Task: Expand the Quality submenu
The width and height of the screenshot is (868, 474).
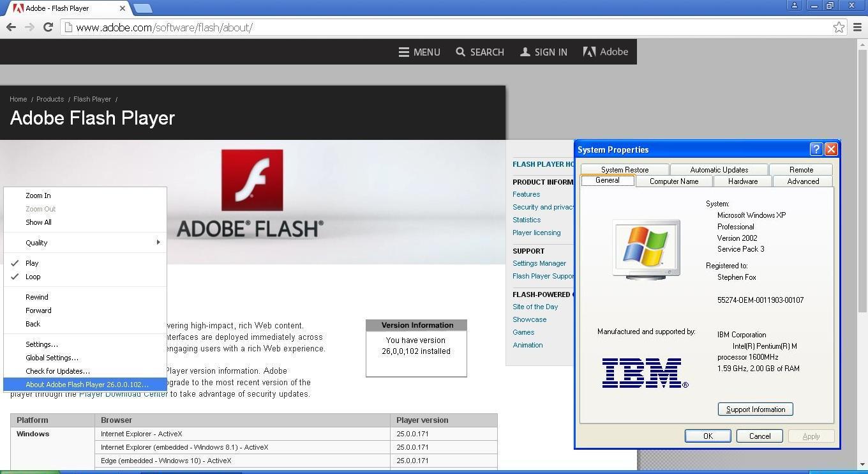Action: 85,243
